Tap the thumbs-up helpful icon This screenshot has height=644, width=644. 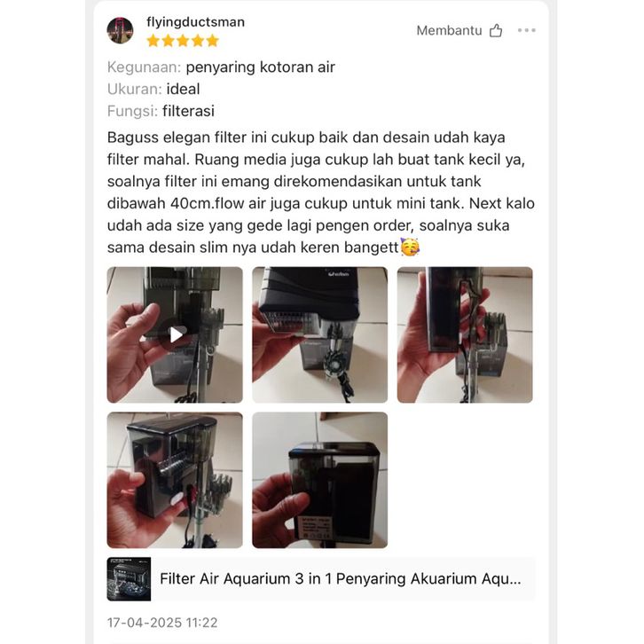click(x=496, y=30)
